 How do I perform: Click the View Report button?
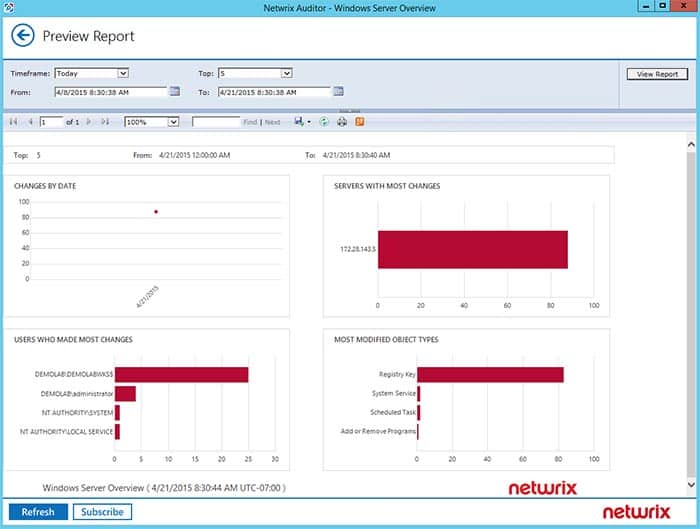657,74
